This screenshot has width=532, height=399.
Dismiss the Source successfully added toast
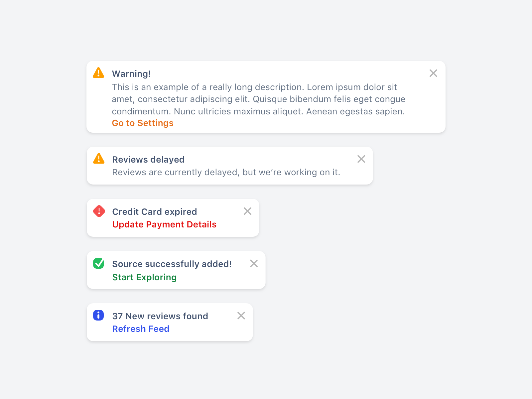(x=254, y=263)
